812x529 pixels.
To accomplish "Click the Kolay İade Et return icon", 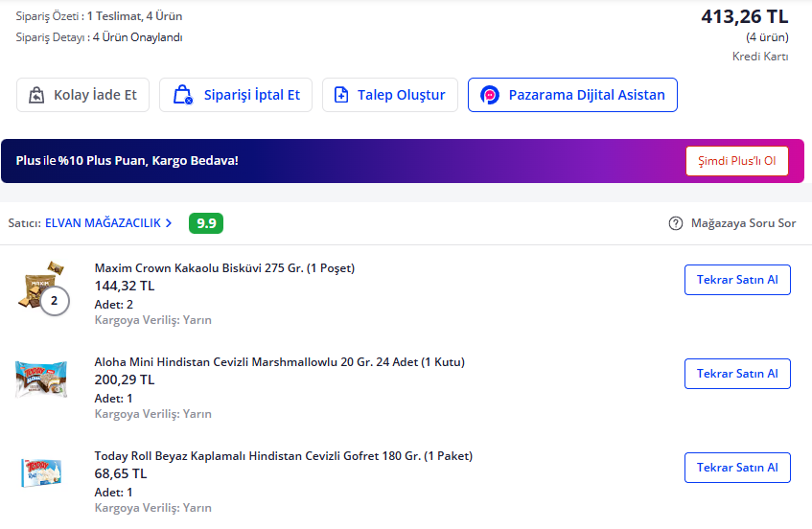I will coord(36,95).
